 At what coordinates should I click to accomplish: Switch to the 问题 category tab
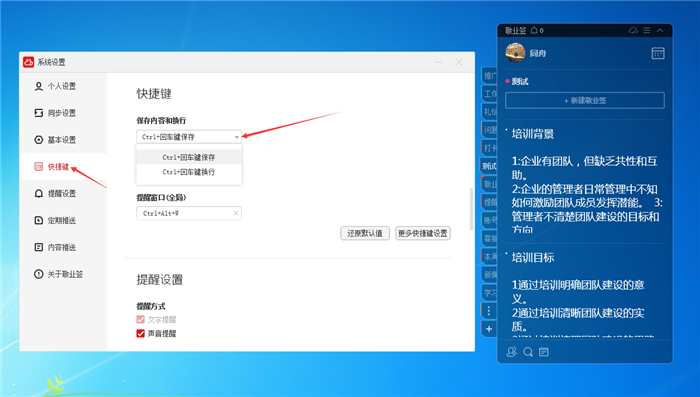490,130
